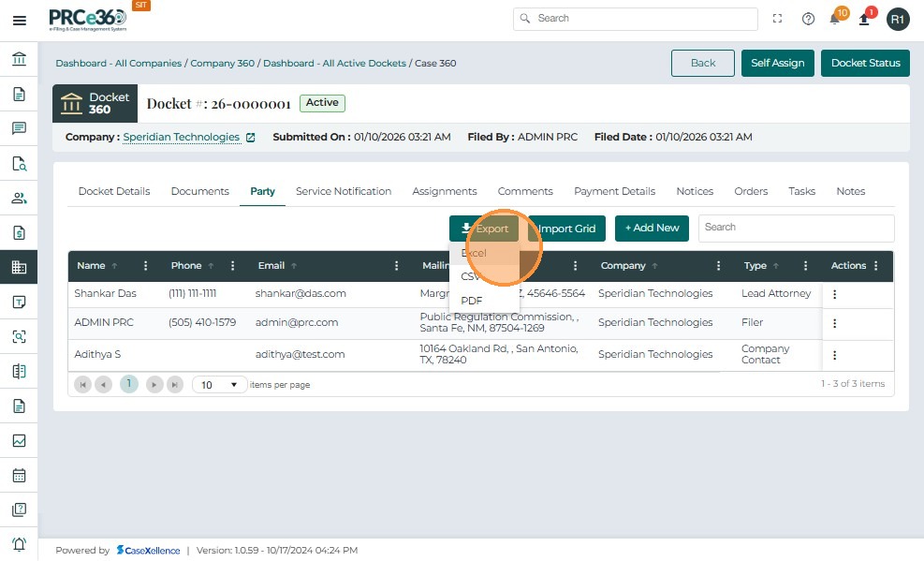Open Phone column options menu
This screenshot has height=561, width=924.
(233, 266)
